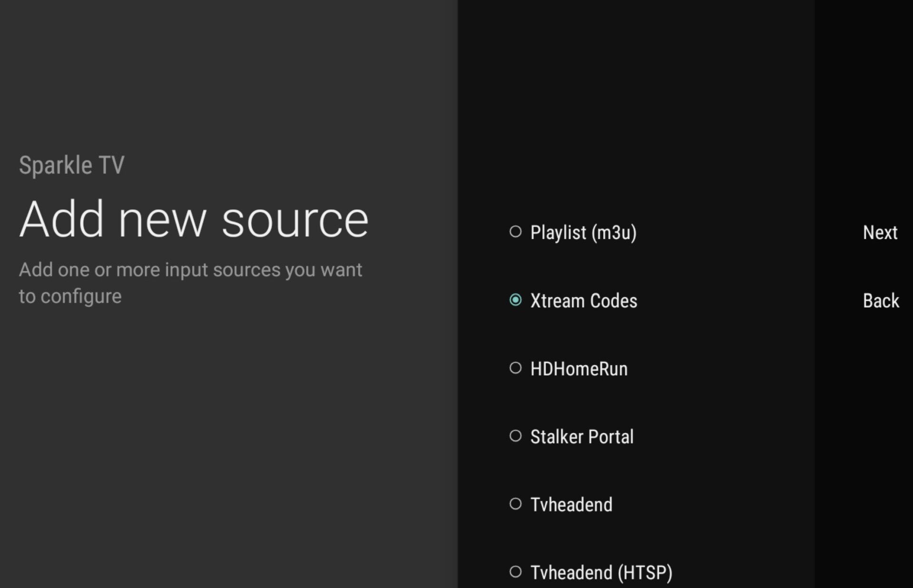This screenshot has width=913, height=588.
Task: Open the Stalker Portal source label
Action: pos(582,437)
